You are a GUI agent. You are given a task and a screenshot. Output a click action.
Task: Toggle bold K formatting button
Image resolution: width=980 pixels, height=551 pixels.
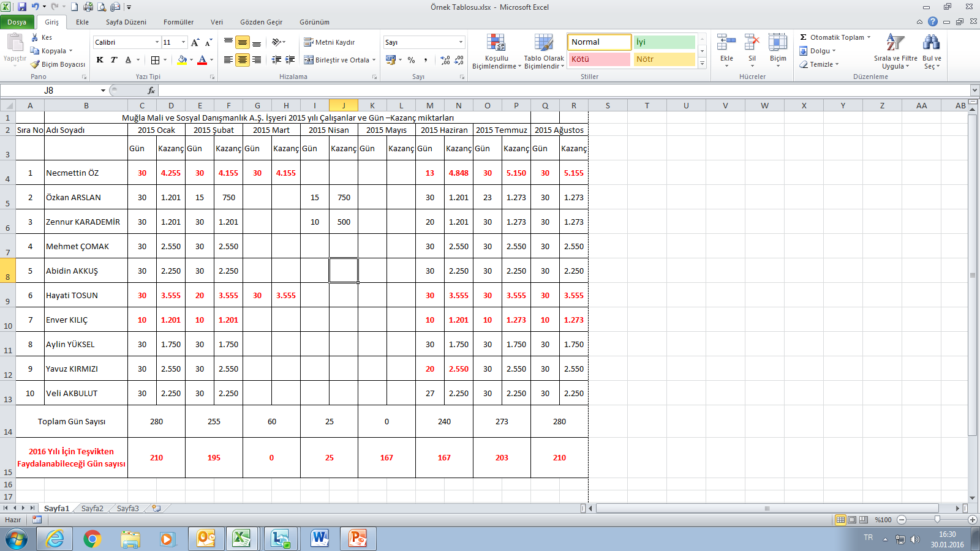pyautogui.click(x=100, y=60)
